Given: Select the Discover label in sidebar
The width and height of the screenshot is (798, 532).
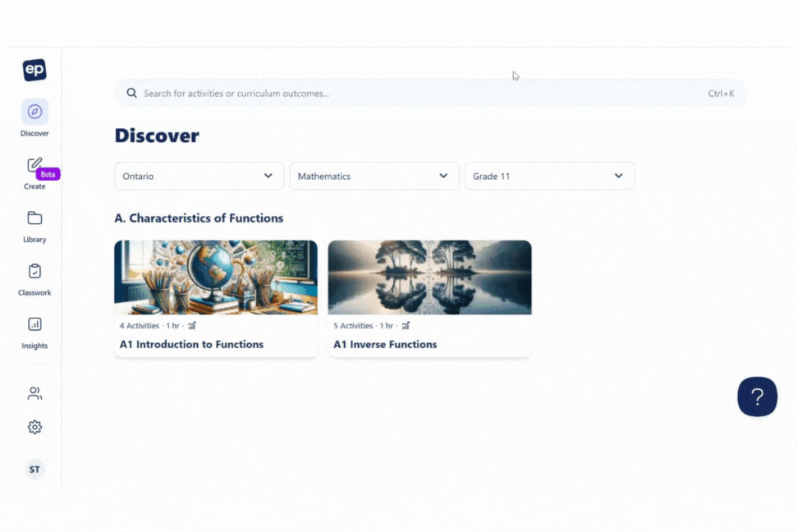Looking at the screenshot, I should tap(34, 133).
